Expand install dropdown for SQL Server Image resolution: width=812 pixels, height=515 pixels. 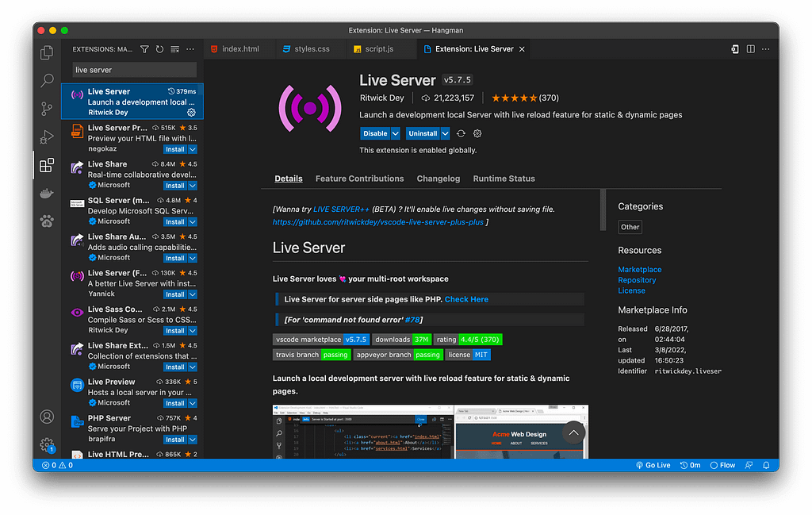(x=193, y=221)
